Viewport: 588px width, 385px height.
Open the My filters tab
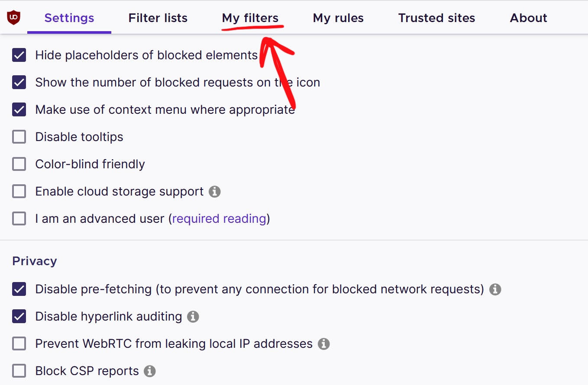tap(250, 18)
